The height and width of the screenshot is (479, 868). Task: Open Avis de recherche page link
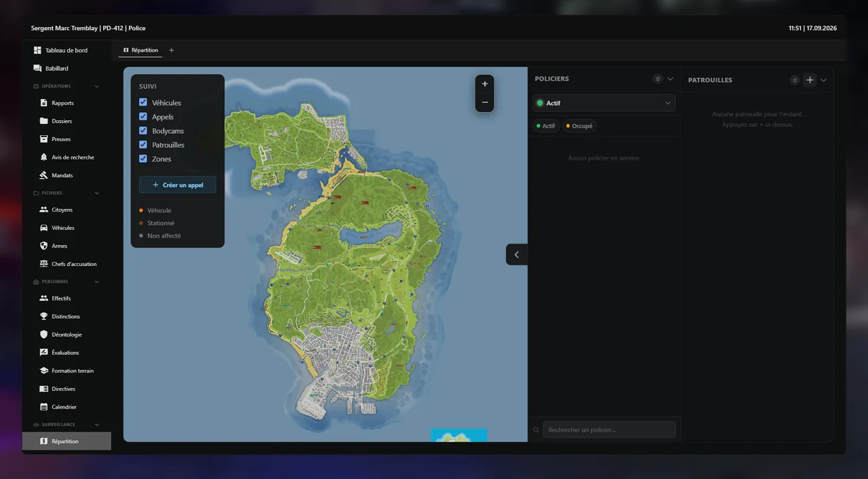click(73, 157)
